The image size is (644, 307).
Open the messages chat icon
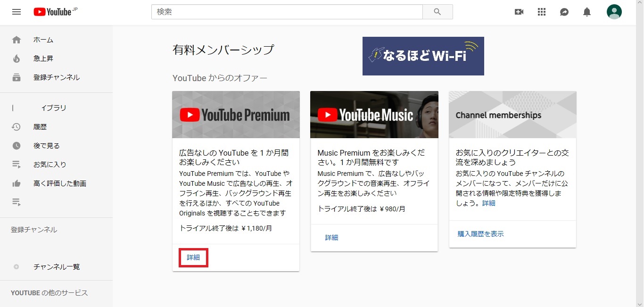coord(564,12)
